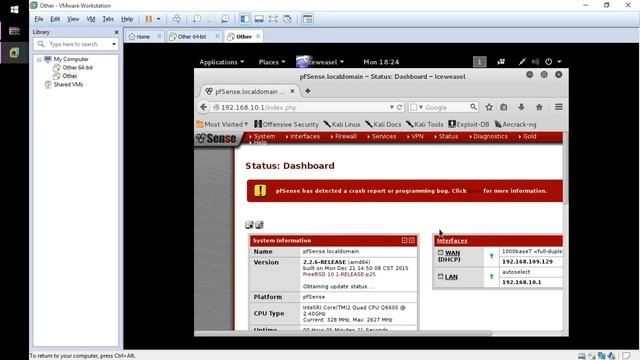Click the browser back arrow button
640x360 pixels.
(203, 107)
